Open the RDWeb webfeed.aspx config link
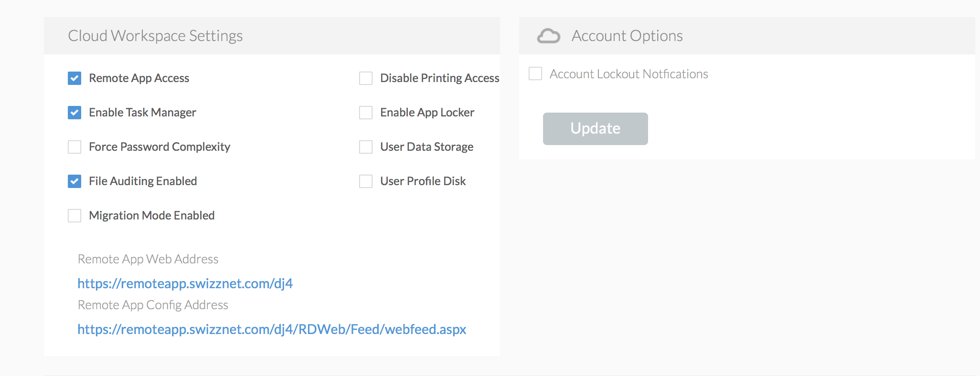The width and height of the screenshot is (980, 376). pyautogui.click(x=272, y=329)
